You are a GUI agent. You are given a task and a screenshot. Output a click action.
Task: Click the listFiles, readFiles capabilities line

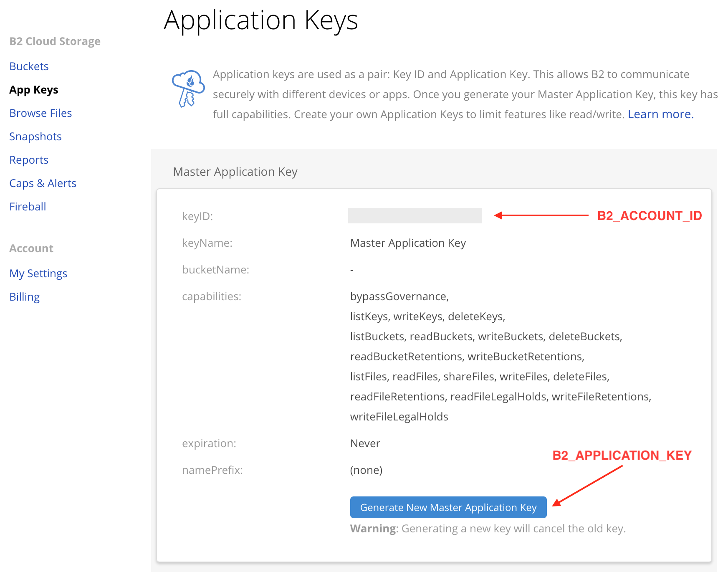click(x=480, y=377)
